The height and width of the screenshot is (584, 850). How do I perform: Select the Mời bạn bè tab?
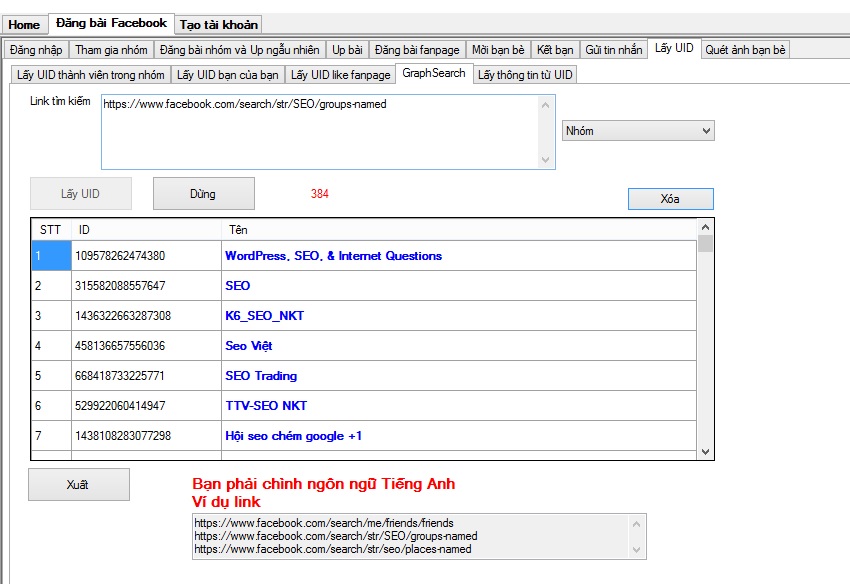point(498,50)
